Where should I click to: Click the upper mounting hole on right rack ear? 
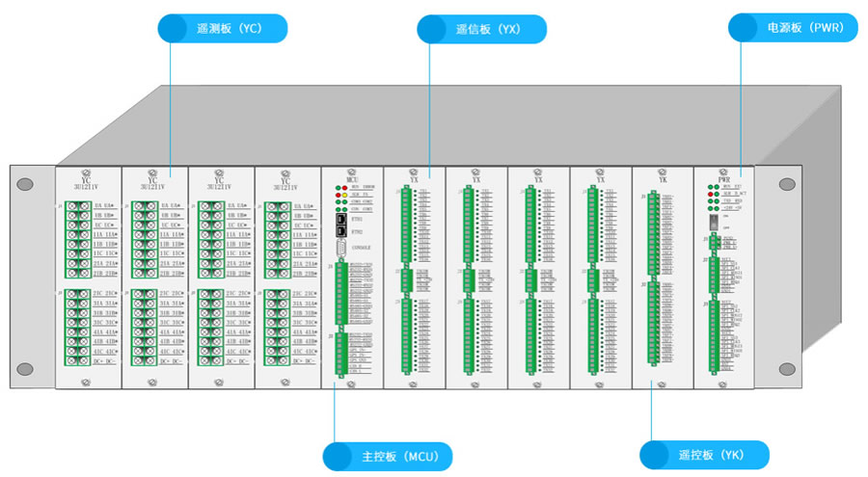coord(787,184)
